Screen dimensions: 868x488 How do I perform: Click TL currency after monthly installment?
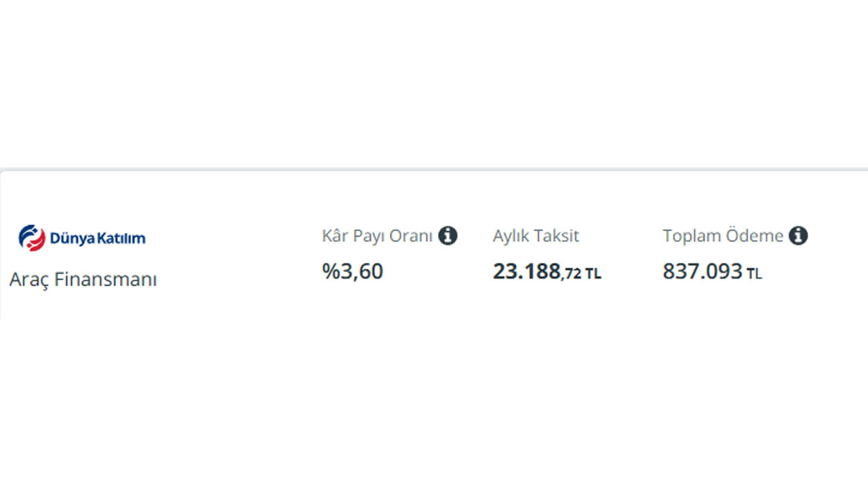click(593, 274)
